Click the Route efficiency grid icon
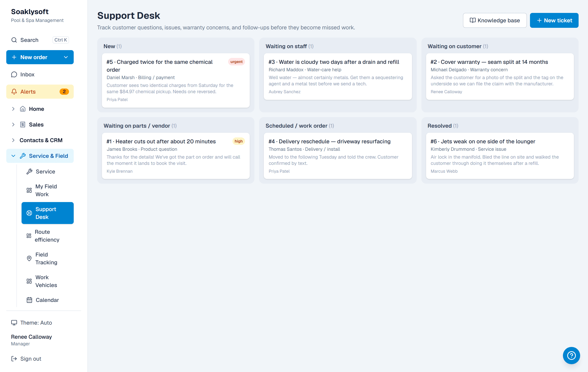This screenshot has height=372, width=588. point(29,236)
